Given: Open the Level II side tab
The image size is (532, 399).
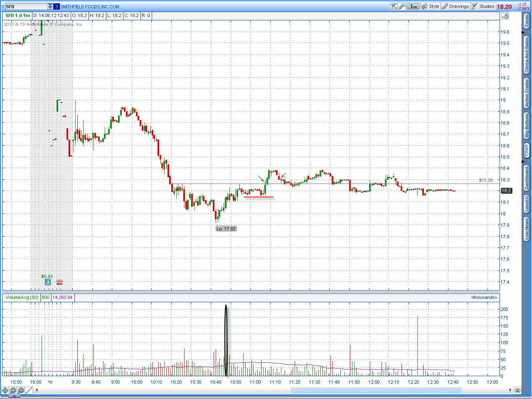Looking at the screenshot, I should 527,204.
